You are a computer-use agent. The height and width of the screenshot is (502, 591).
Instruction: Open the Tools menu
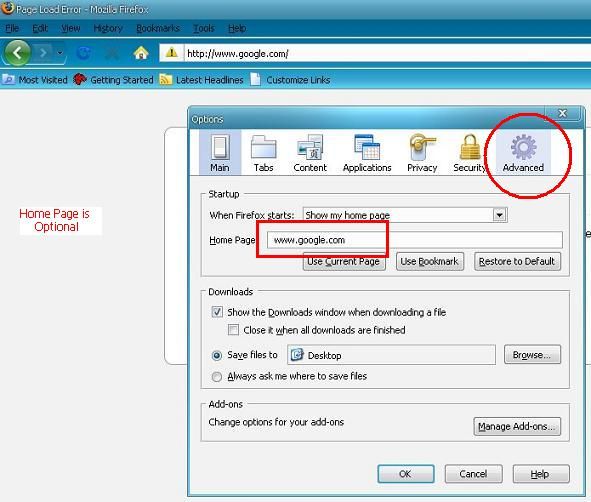[204, 28]
